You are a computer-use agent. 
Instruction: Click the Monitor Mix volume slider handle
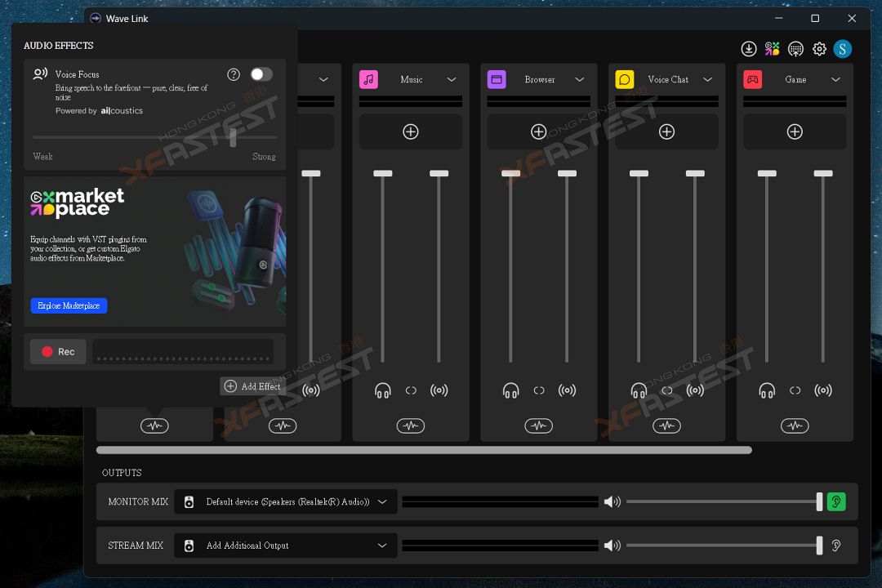tap(819, 501)
